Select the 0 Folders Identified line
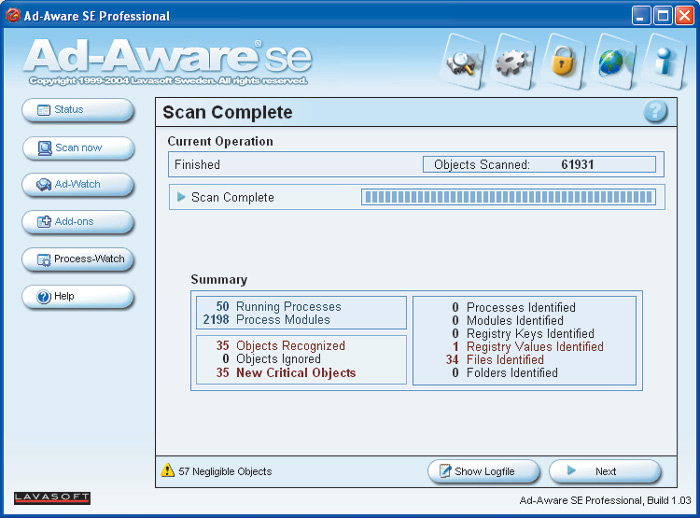Image resolution: width=700 pixels, height=518 pixels. click(x=504, y=373)
